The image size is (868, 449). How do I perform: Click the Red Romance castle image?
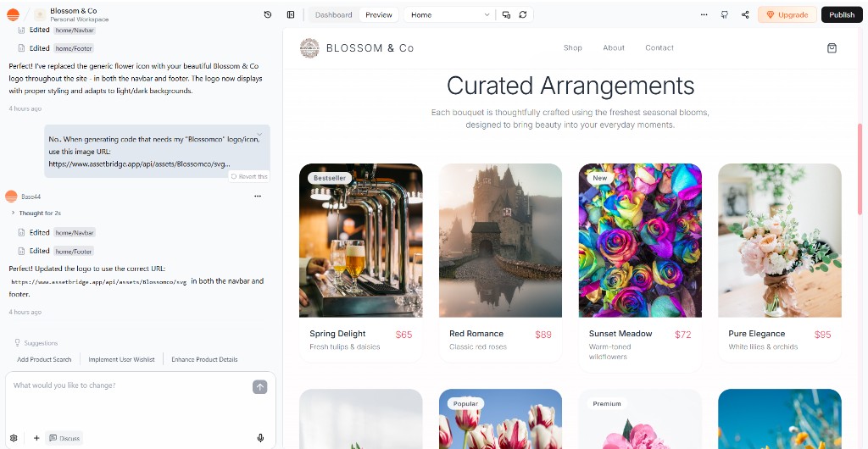point(500,241)
